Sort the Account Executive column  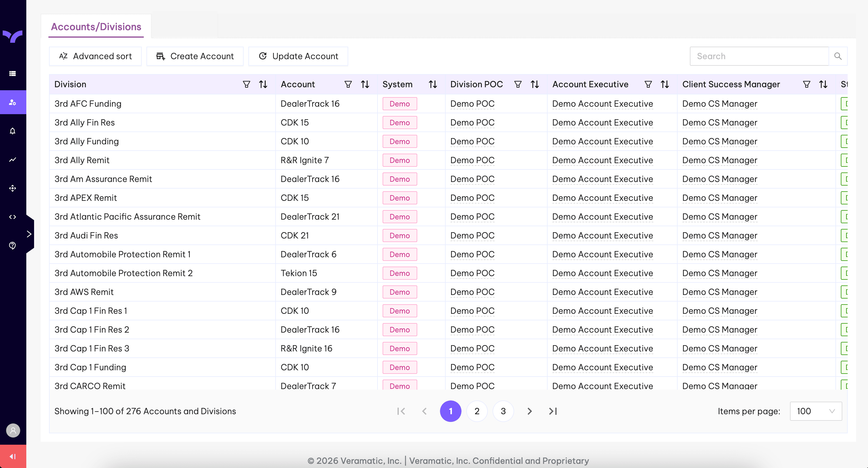click(x=665, y=84)
